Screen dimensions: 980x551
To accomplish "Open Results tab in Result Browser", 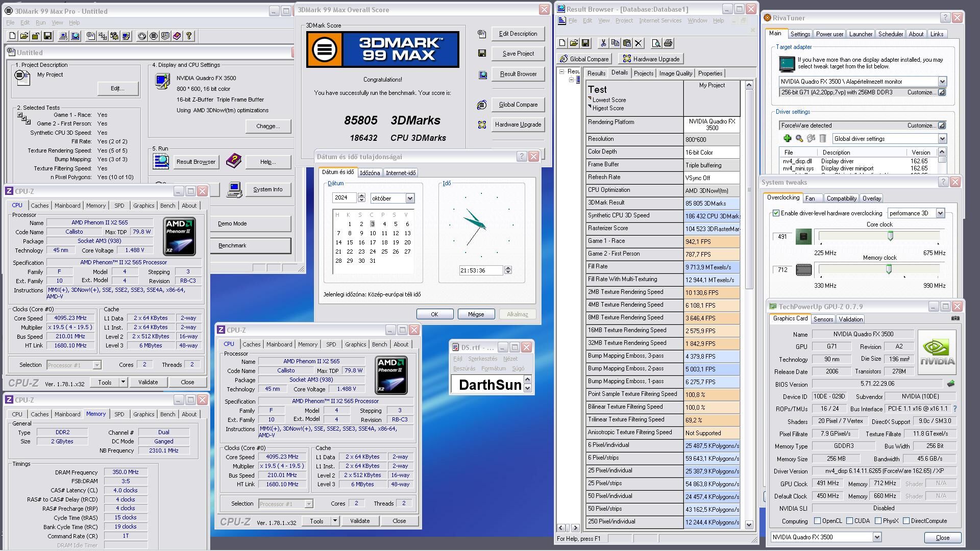I will point(596,73).
